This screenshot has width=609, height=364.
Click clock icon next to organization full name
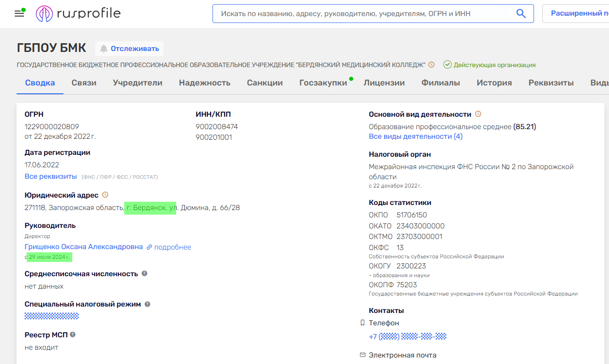[x=431, y=65]
